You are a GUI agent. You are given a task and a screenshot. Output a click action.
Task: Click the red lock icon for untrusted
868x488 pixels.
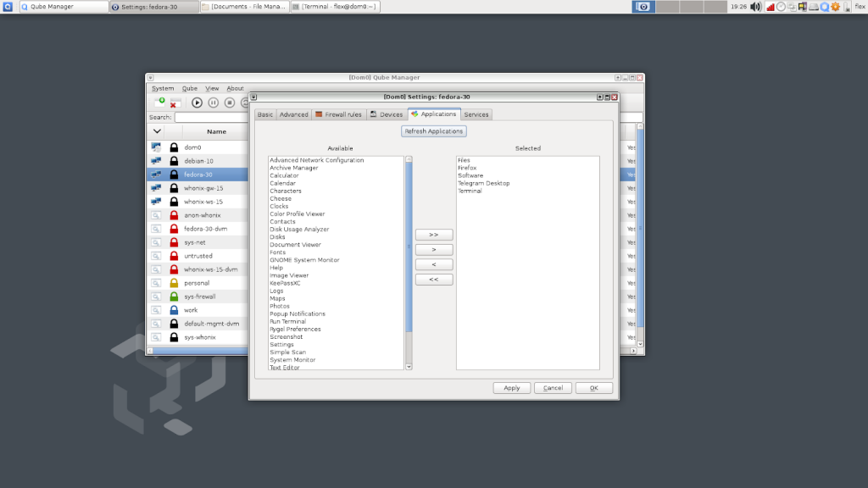(x=174, y=256)
